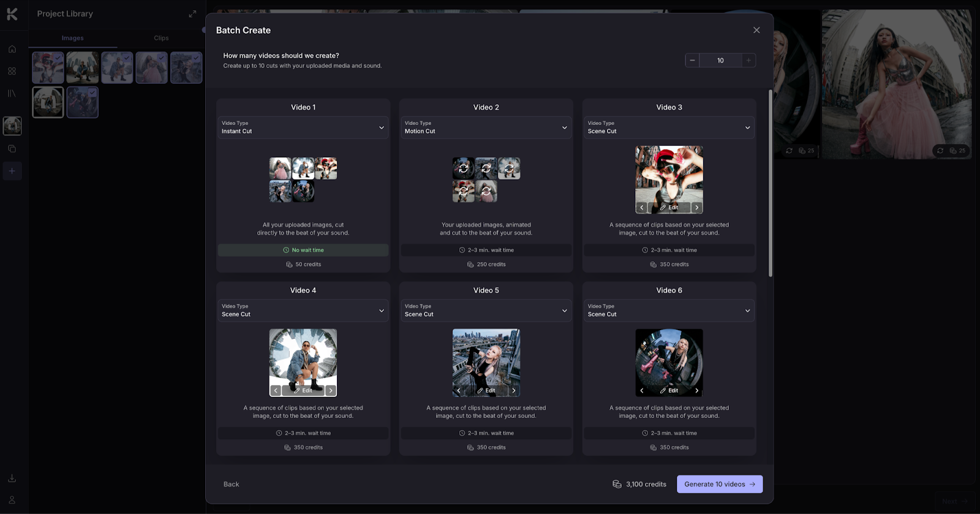The image size is (980, 514).
Task: Increase the video count with plus
Action: click(x=748, y=60)
